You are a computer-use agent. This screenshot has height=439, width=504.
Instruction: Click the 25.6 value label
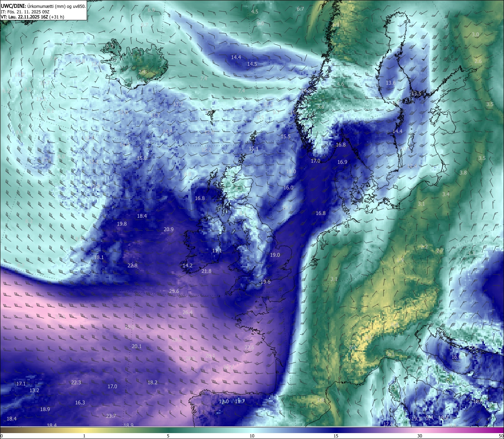pos(174,291)
